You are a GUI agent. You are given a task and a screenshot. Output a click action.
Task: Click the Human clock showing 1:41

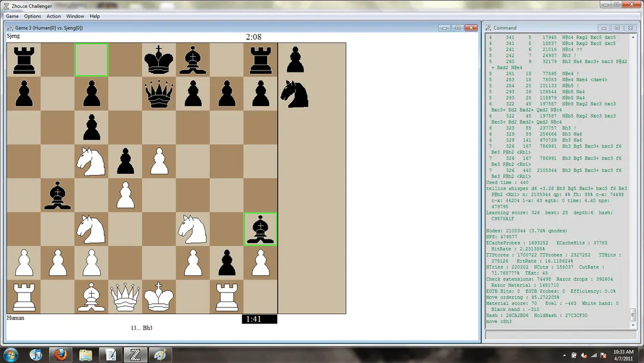[259, 319]
